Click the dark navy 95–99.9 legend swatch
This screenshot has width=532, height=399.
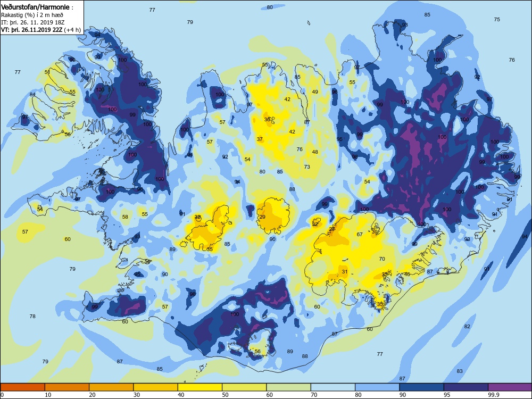466,387
